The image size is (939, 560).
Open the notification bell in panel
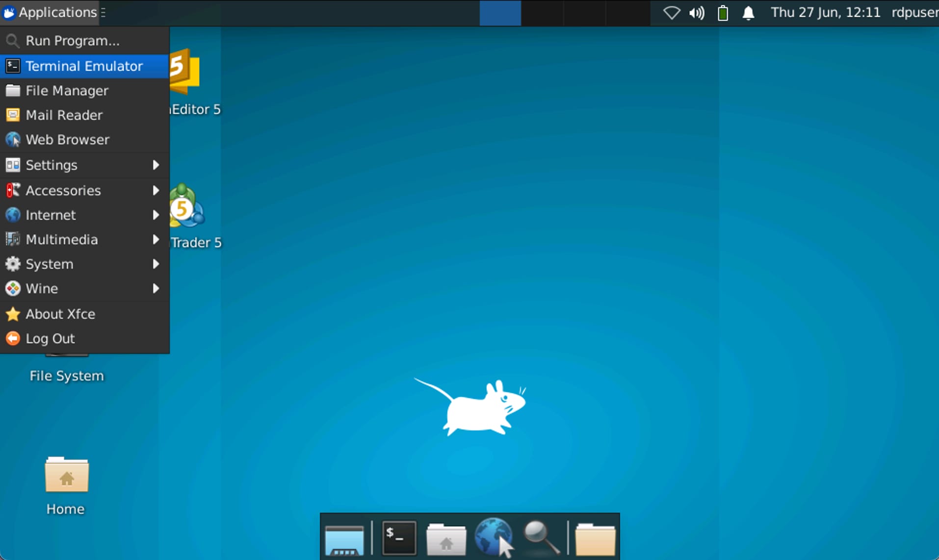[748, 13]
